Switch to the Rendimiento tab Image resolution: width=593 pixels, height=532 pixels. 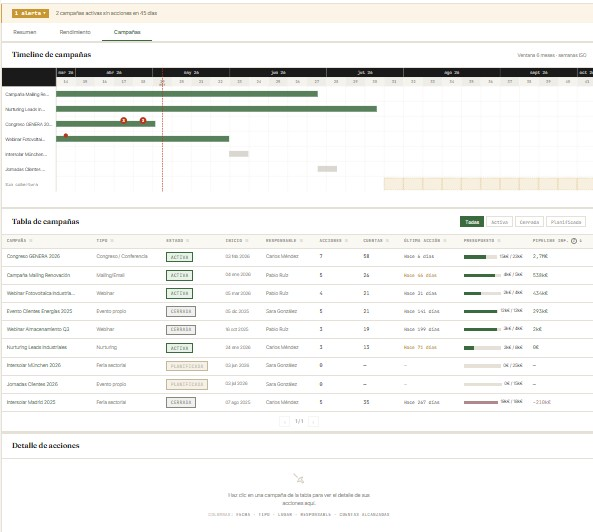point(75,32)
